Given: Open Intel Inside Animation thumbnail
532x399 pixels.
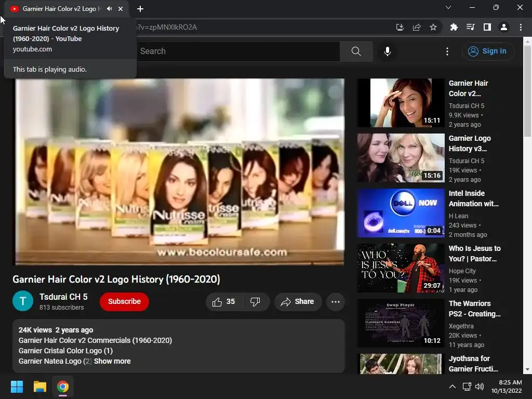Looking at the screenshot, I should [401, 213].
